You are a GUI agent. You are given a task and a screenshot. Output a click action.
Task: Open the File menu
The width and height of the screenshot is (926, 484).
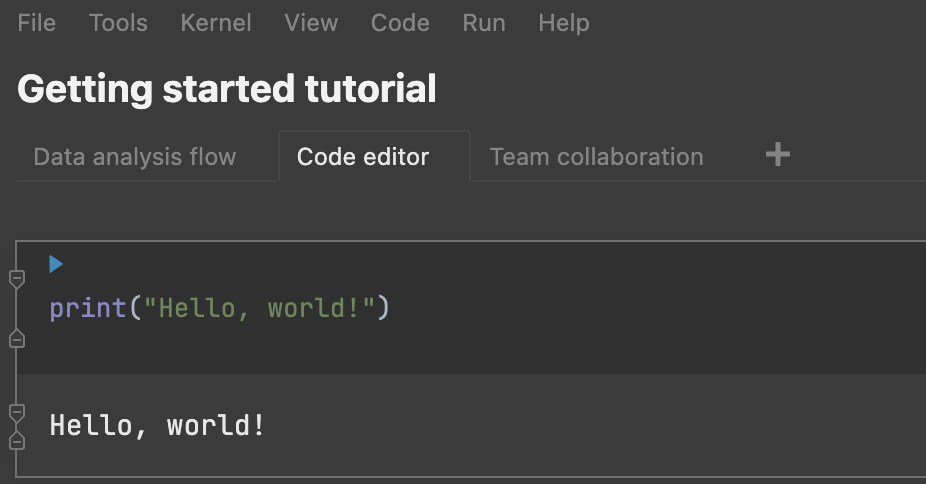pyautogui.click(x=37, y=23)
